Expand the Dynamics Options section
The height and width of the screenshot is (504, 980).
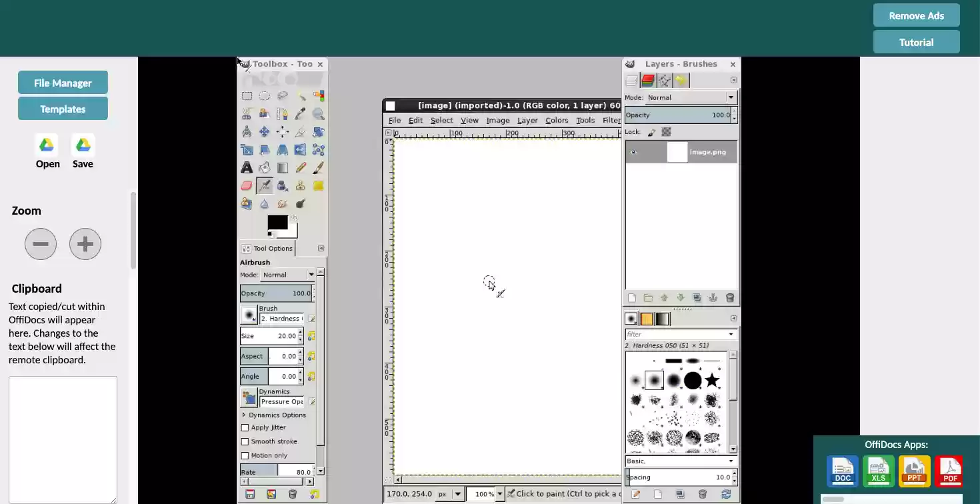243,415
